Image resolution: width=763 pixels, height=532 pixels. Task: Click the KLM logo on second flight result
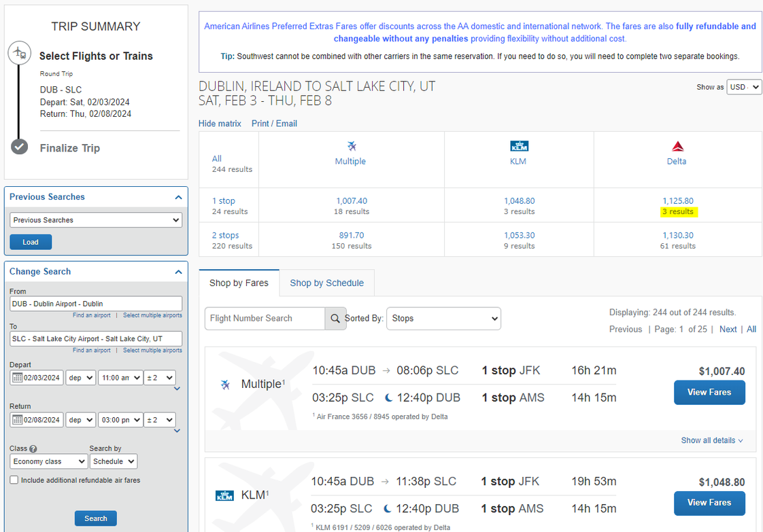click(x=224, y=495)
